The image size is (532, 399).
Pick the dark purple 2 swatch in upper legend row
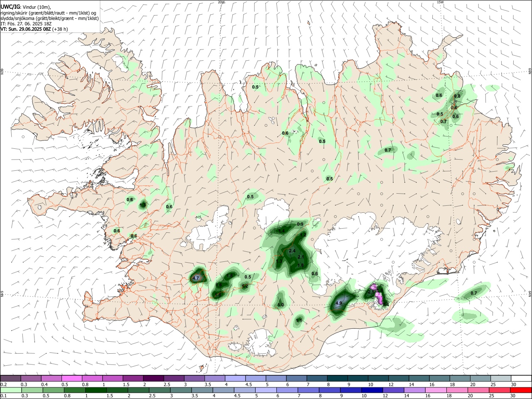pyautogui.click(x=153, y=379)
